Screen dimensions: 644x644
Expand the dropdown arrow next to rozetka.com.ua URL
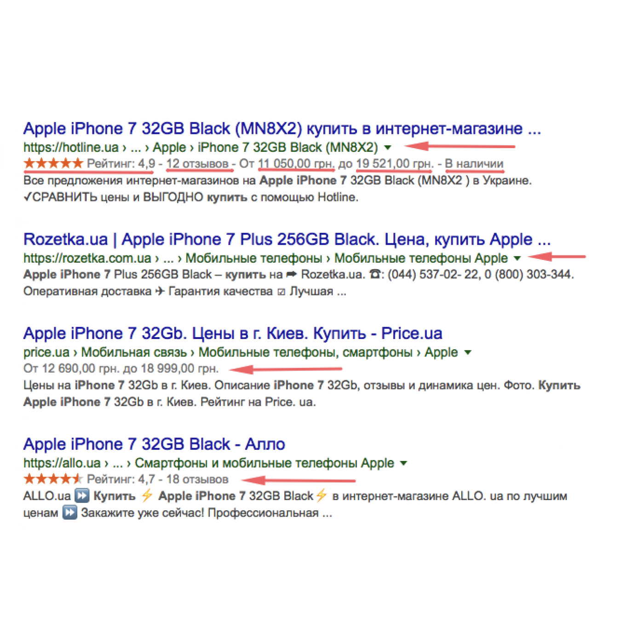517,259
